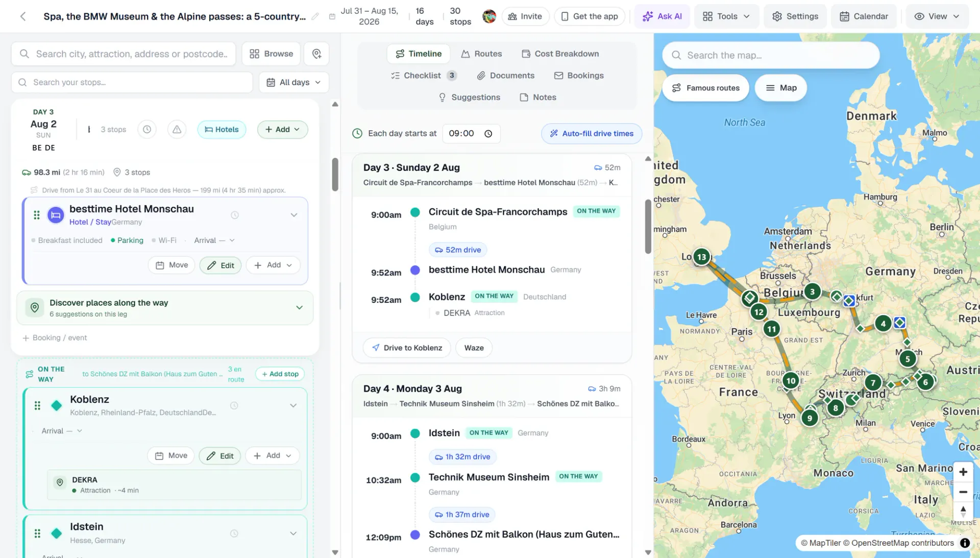Open Day 3 warning triangle icon
Viewport: 980px width, 558px height.
click(x=177, y=129)
